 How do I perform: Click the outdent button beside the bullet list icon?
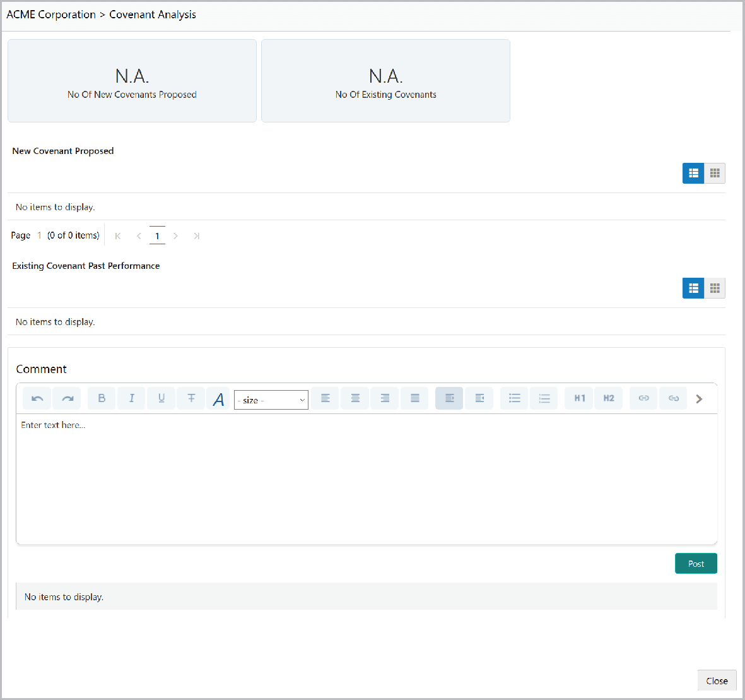pos(479,398)
